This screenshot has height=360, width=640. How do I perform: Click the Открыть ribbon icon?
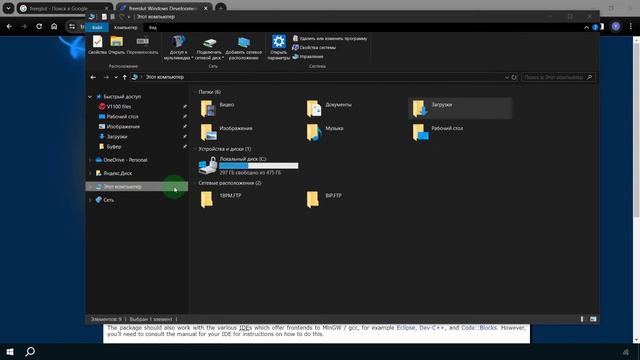[117, 45]
